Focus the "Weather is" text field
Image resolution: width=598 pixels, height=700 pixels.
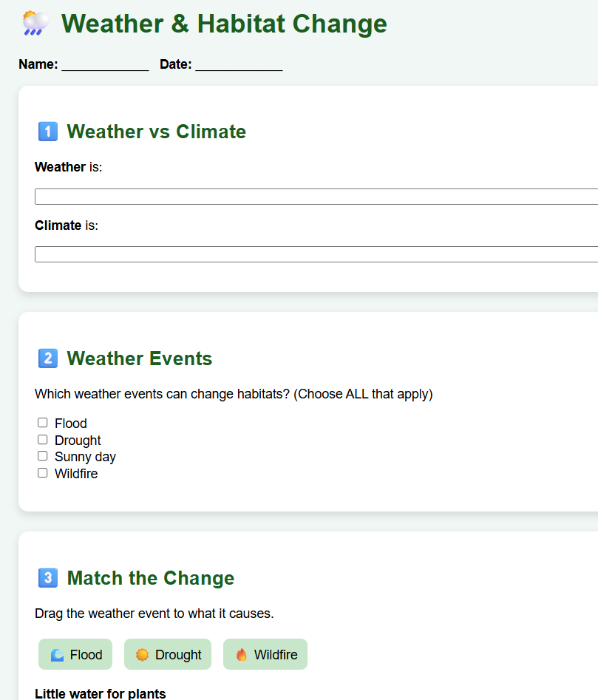(x=316, y=197)
